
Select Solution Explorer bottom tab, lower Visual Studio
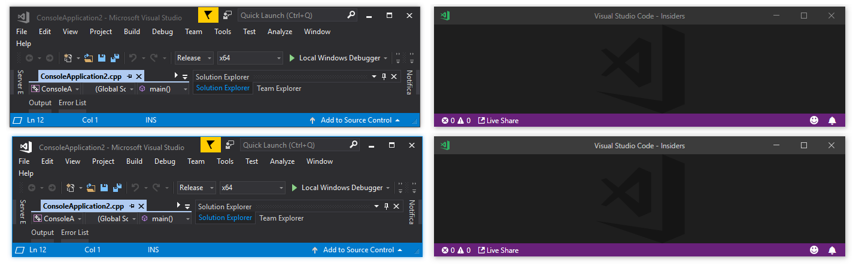pos(224,218)
